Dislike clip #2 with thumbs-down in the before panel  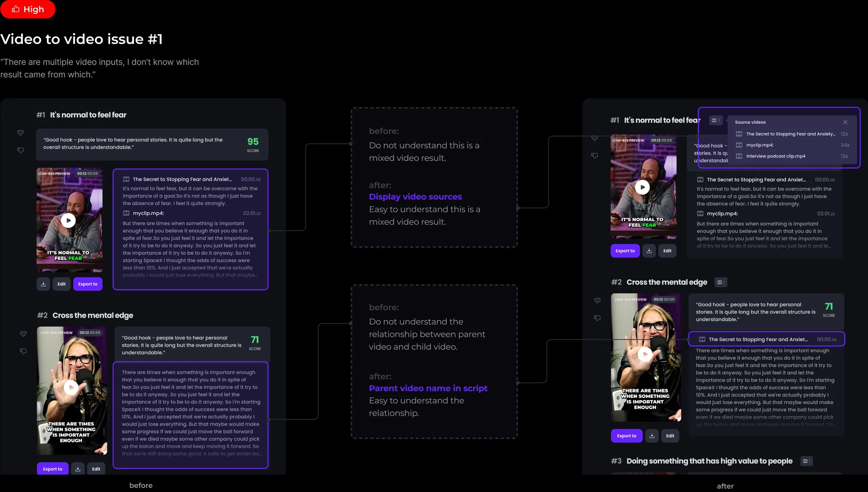coord(23,351)
